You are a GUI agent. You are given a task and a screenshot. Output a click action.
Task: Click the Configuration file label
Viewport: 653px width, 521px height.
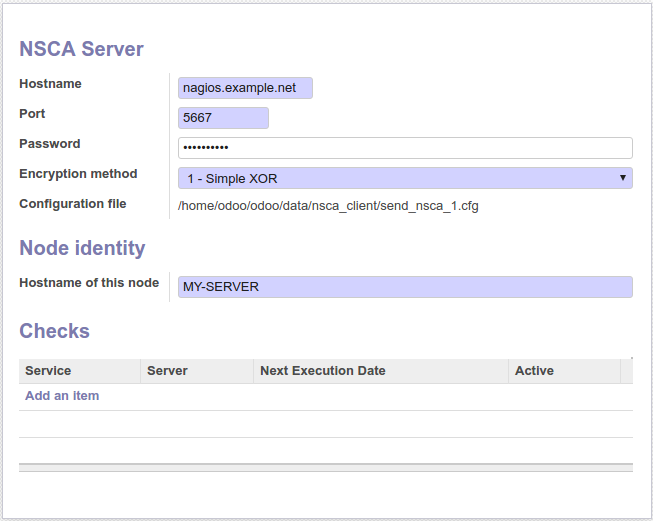(73, 204)
